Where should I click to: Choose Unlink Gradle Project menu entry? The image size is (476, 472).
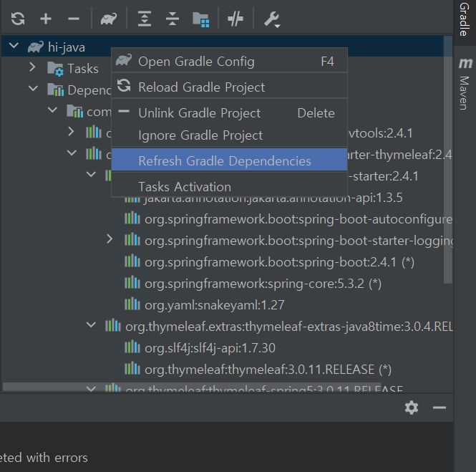229,113
